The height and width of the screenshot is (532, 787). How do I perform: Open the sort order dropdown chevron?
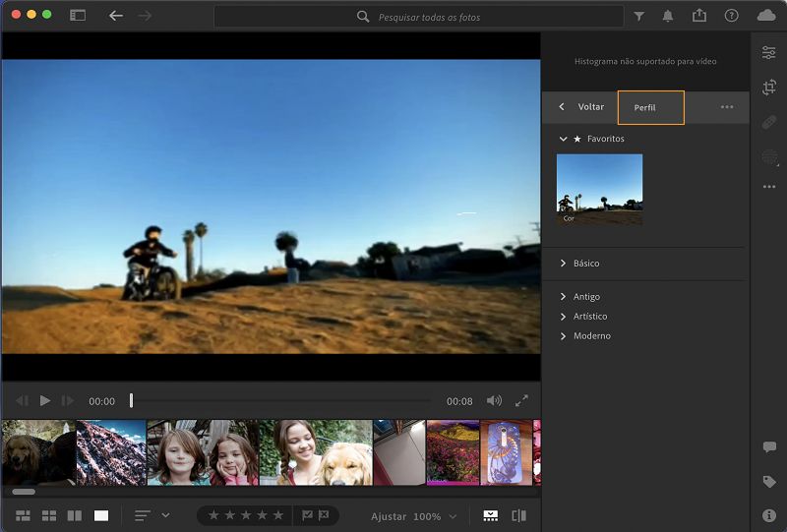(x=165, y=515)
